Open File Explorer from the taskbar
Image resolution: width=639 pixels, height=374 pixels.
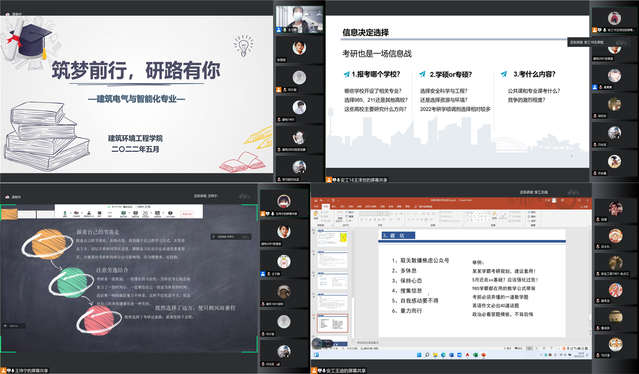pyautogui.click(x=435, y=355)
